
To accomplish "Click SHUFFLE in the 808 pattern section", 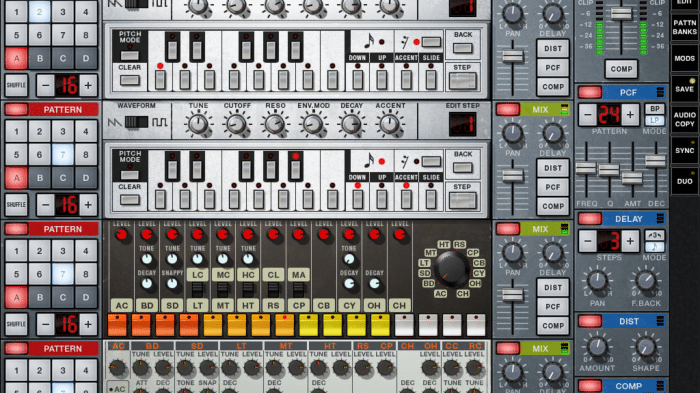I will 16,324.
